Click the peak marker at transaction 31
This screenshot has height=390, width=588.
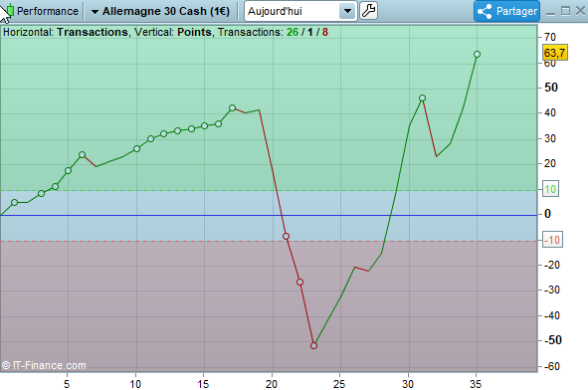click(422, 98)
